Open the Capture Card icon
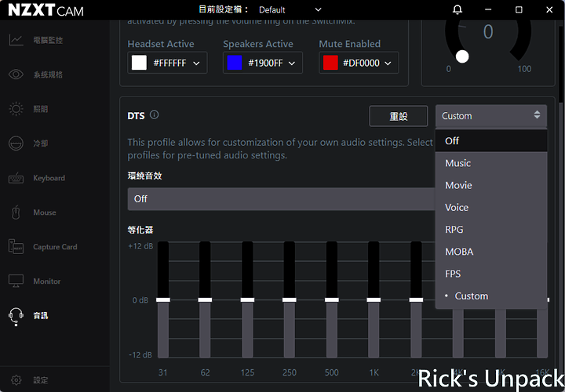565x392 pixels. coord(16,247)
